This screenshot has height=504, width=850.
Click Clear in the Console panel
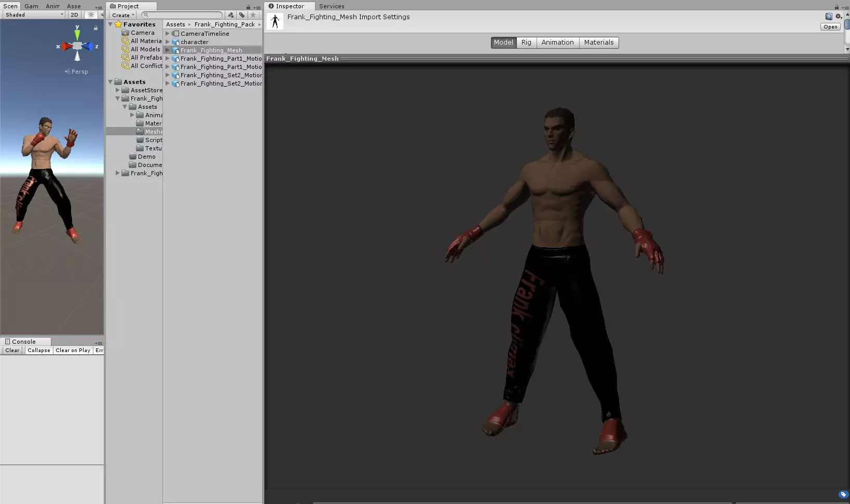tap(12, 351)
